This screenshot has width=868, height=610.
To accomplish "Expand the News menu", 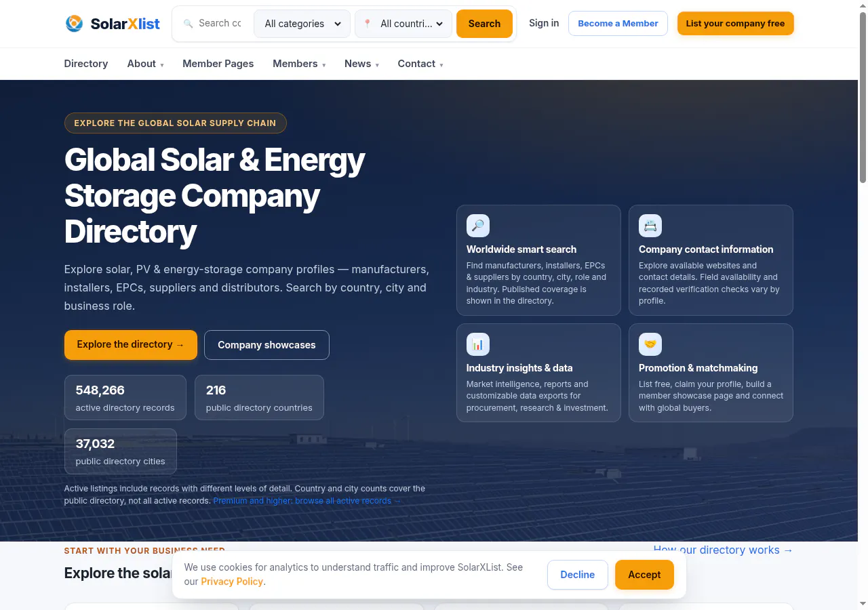I will coord(361,64).
